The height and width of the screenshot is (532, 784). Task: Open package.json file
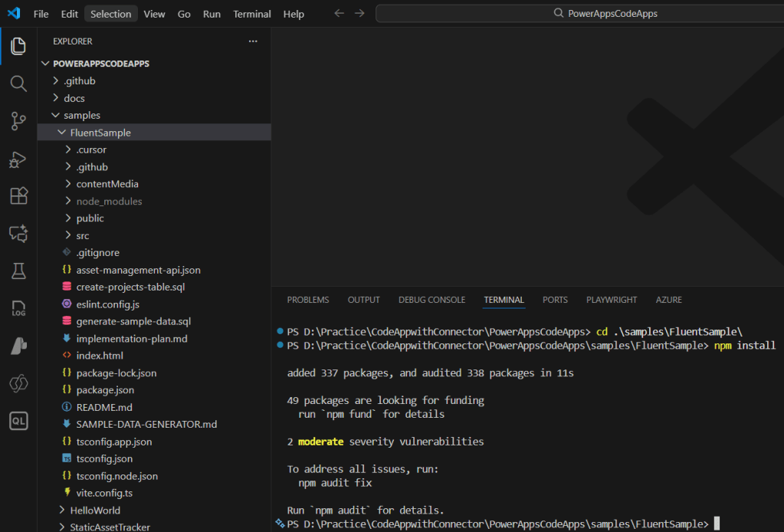coord(105,390)
